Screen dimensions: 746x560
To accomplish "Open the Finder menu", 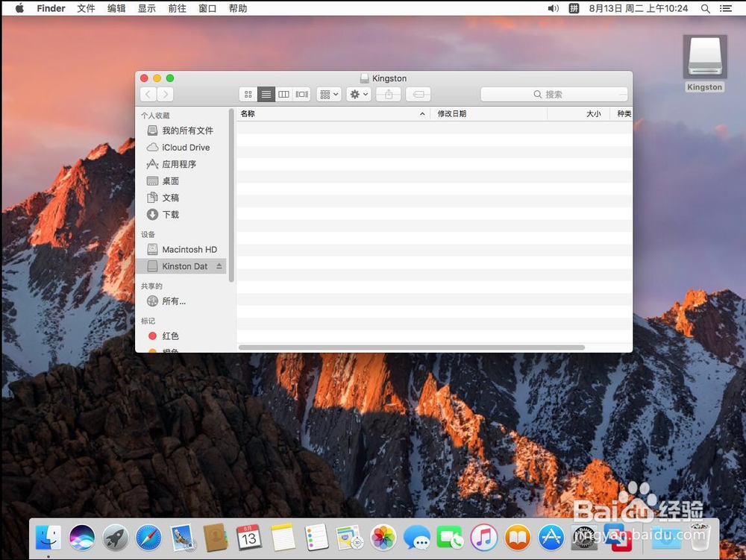I will (x=51, y=8).
